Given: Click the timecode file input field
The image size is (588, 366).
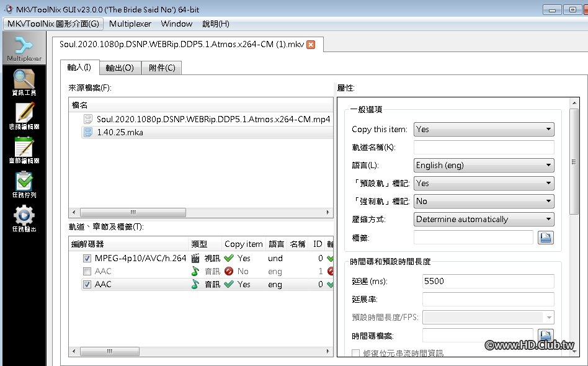Looking at the screenshot, I should coord(478,335).
